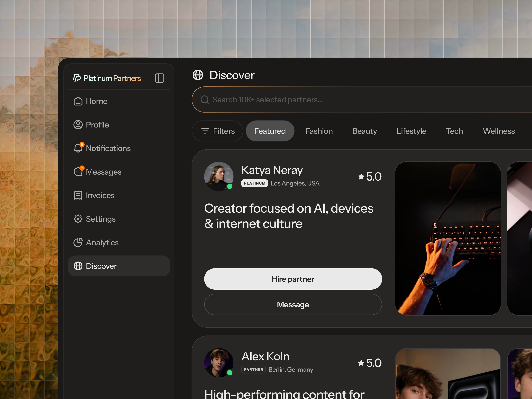
Task: Click Berlin, Germany location text
Action: pos(291,369)
